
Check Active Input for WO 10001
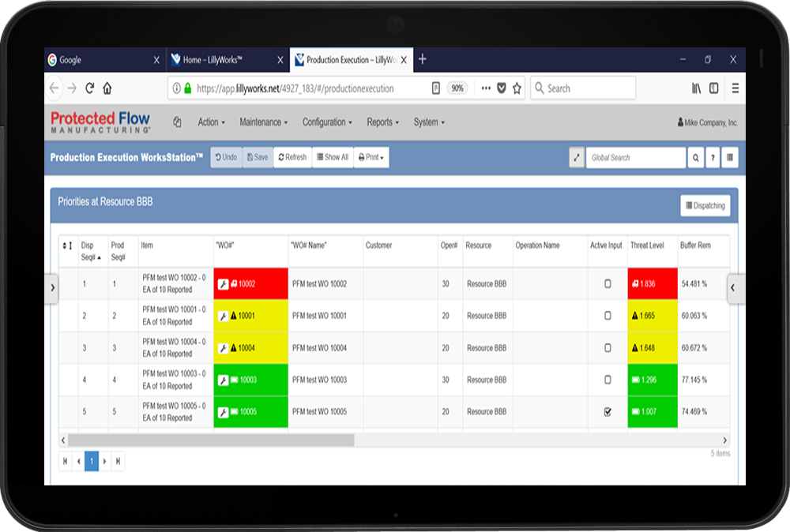pyautogui.click(x=608, y=316)
